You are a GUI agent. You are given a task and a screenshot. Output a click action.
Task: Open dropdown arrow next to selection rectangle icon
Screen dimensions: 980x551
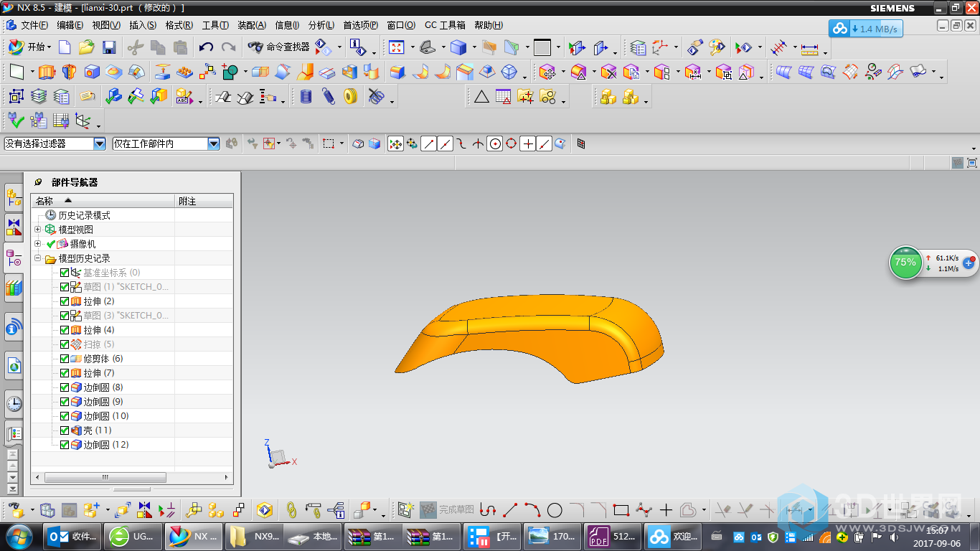tap(341, 144)
